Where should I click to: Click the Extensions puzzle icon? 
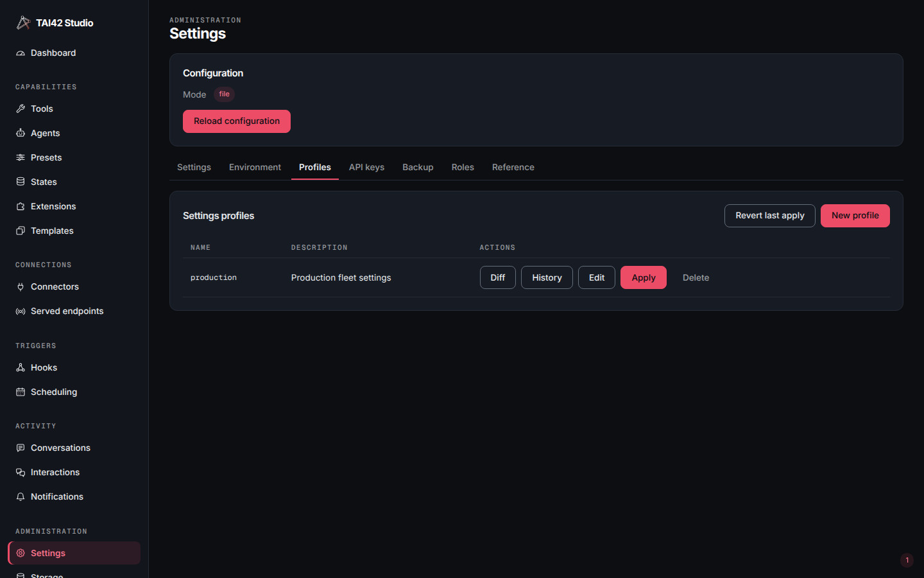click(21, 207)
